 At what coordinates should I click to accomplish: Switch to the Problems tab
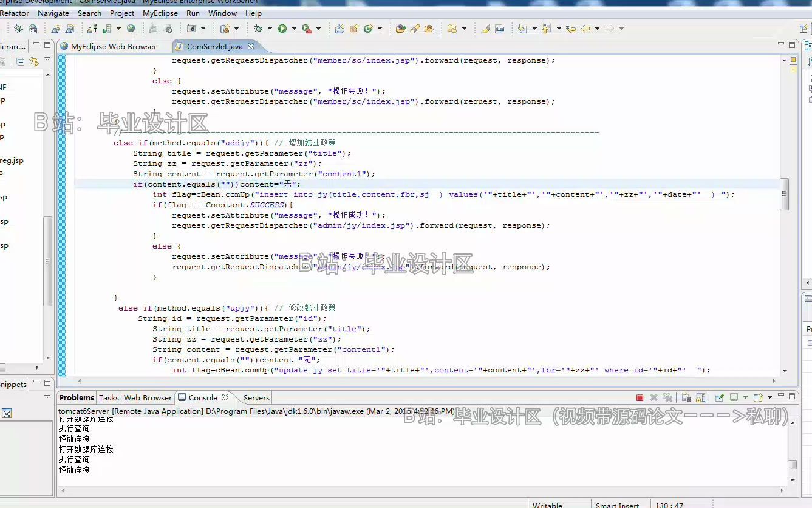click(x=77, y=397)
